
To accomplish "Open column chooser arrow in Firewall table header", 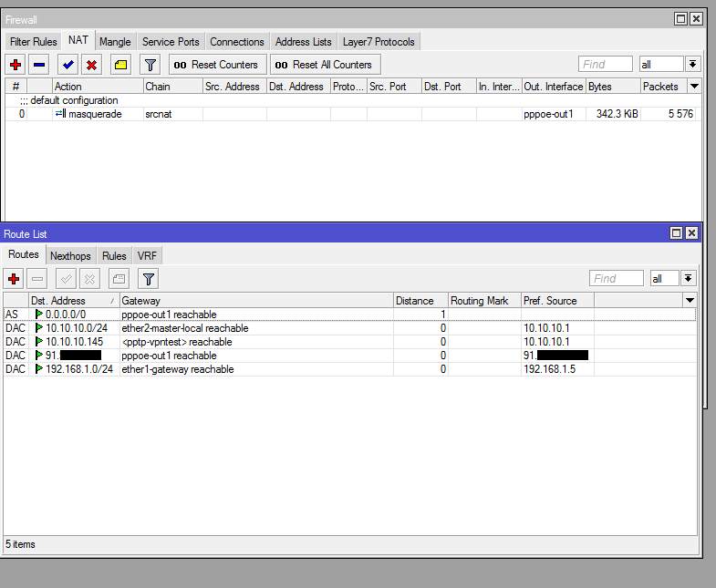I will pyautogui.click(x=694, y=87).
